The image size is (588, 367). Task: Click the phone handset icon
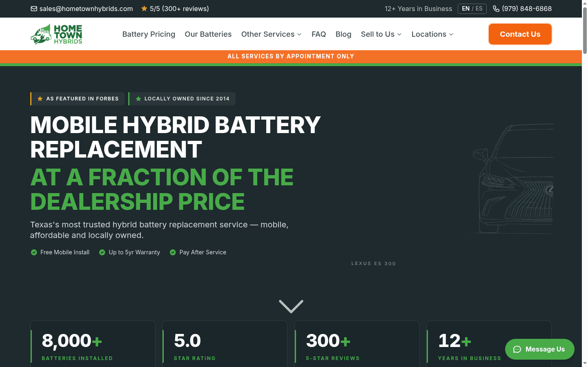point(496,9)
